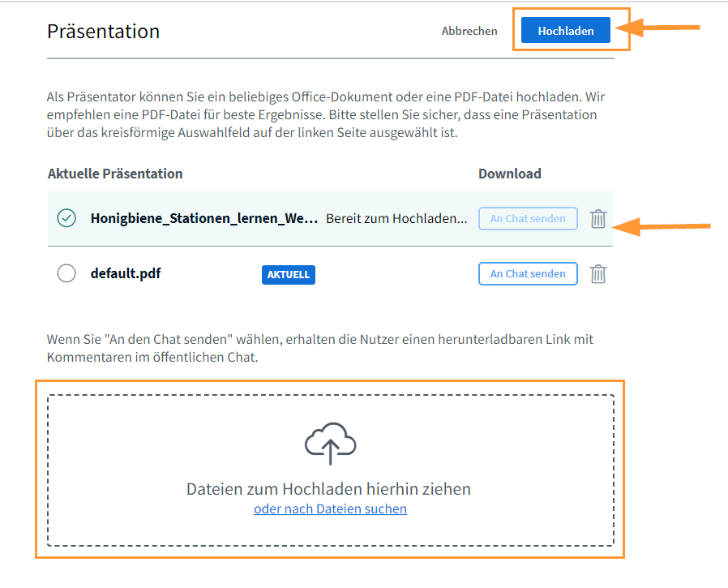Image resolution: width=728 pixels, height=588 pixels.
Task: Click the Download column header
Action: pyautogui.click(x=509, y=174)
